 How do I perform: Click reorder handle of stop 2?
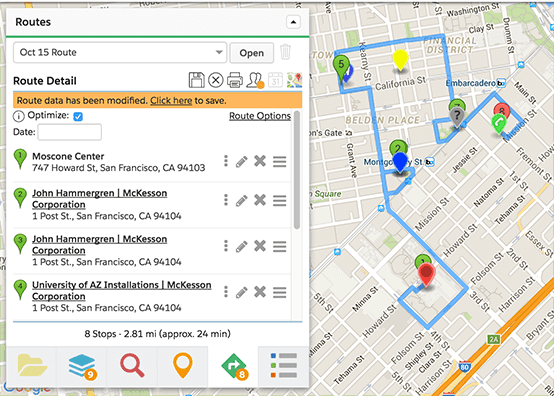[x=279, y=201]
